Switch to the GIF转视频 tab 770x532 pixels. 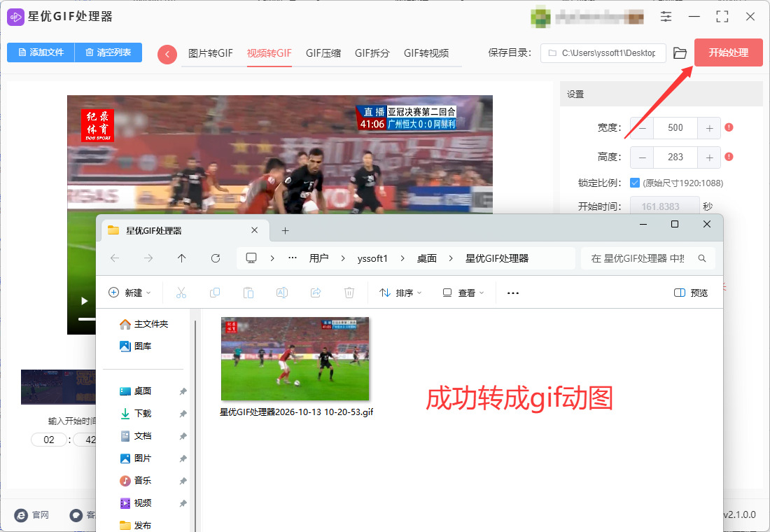426,53
